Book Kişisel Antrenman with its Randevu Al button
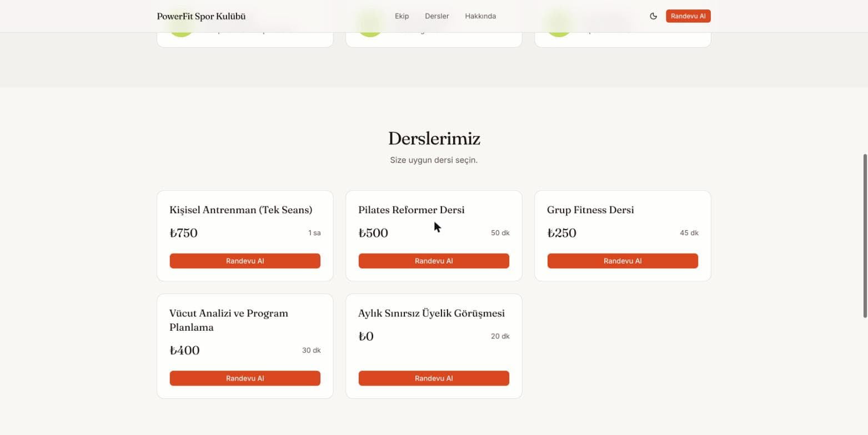 click(245, 261)
